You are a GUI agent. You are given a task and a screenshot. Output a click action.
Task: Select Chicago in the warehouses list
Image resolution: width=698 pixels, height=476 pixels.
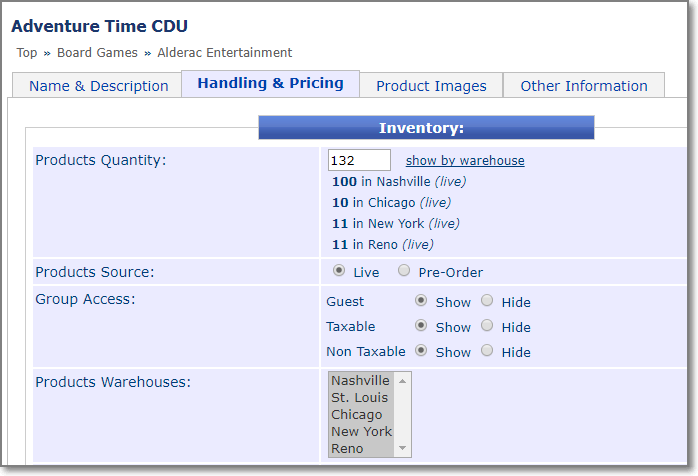[x=361, y=414]
